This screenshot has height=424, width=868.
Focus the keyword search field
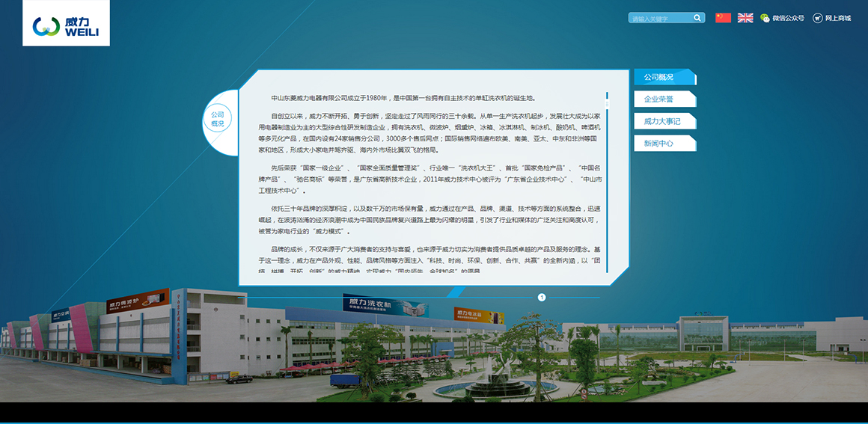coord(667,18)
